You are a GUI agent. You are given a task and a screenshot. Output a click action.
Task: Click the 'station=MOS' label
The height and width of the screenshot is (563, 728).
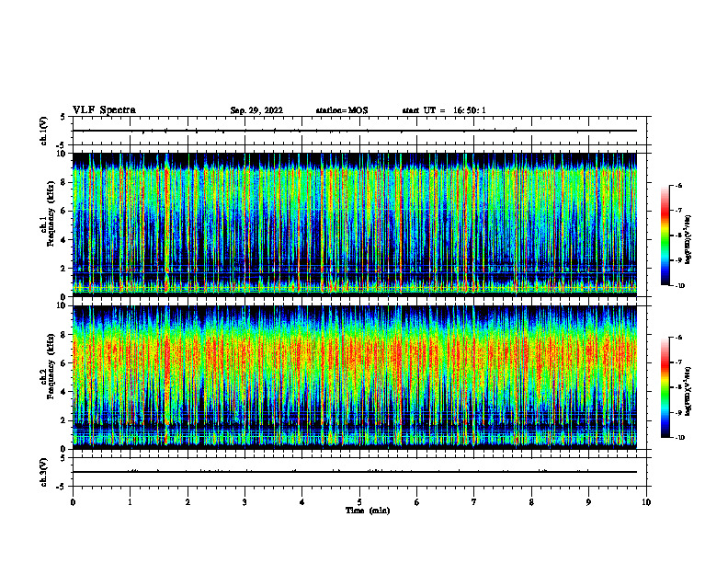(x=342, y=110)
